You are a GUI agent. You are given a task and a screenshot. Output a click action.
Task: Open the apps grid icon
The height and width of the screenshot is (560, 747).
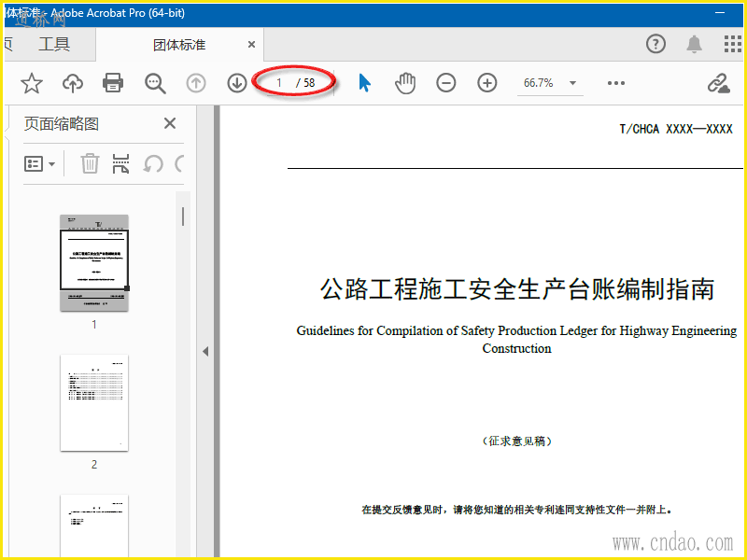point(732,44)
